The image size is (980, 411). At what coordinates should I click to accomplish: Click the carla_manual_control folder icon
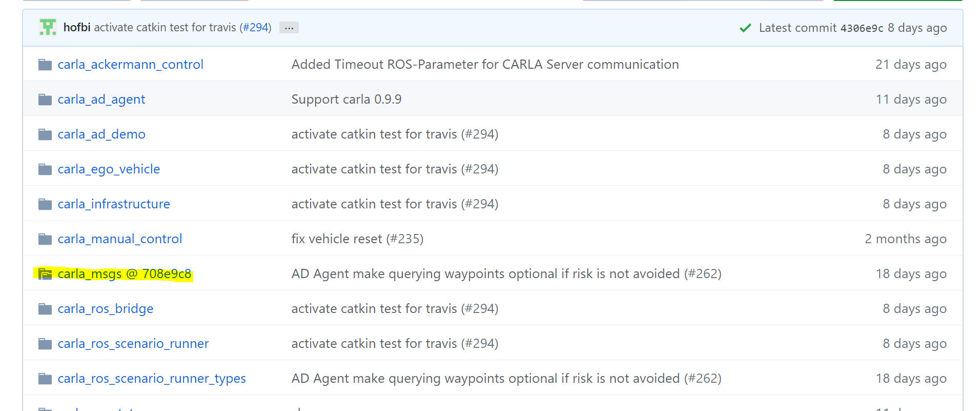(x=45, y=239)
